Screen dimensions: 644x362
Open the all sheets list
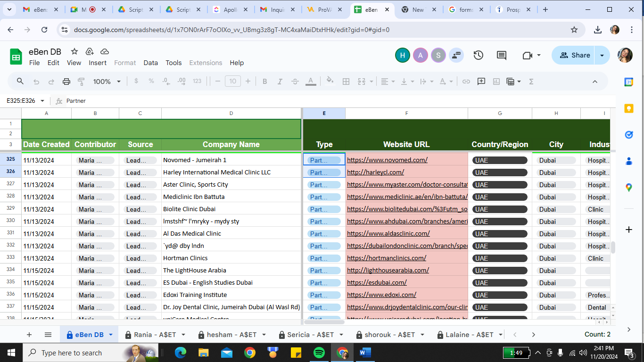pos(48,335)
